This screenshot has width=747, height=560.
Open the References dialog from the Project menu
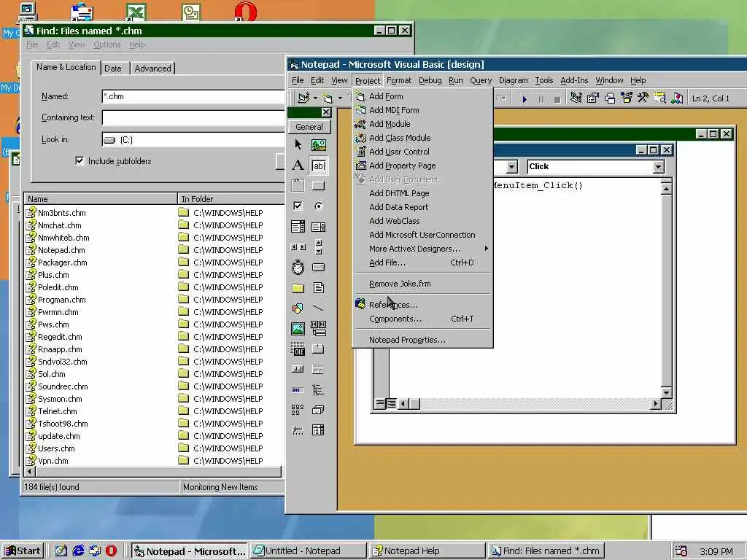tap(422, 305)
